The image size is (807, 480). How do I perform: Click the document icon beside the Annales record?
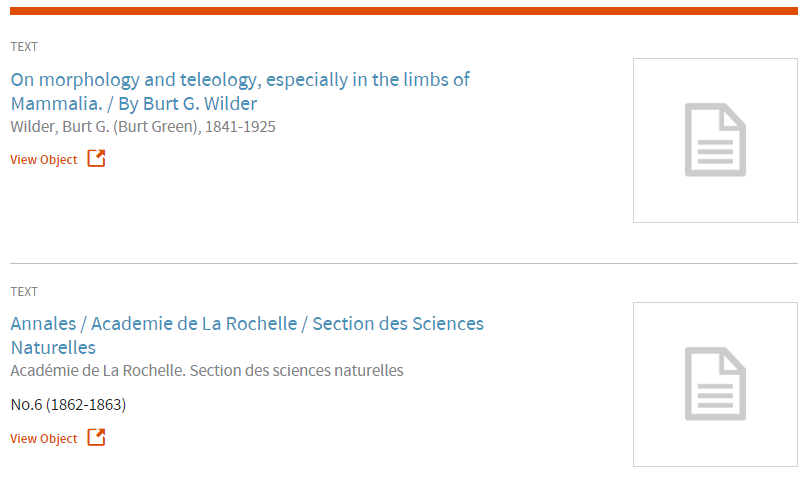point(714,383)
